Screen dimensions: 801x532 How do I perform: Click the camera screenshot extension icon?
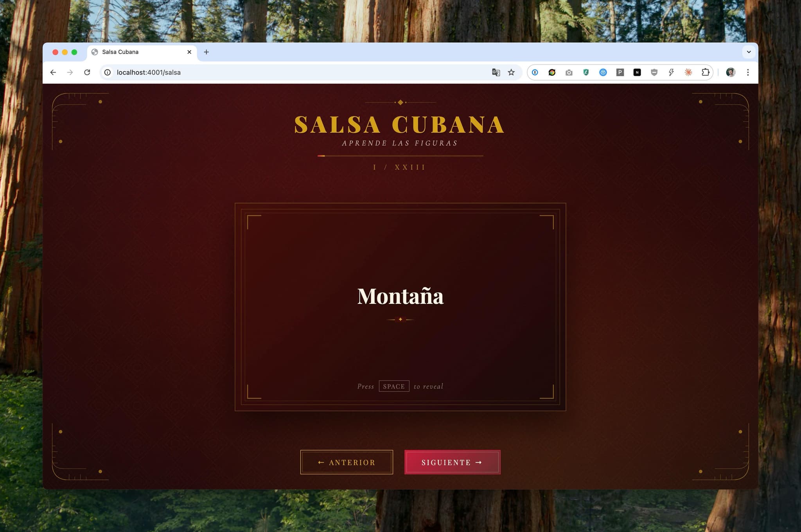tap(569, 72)
